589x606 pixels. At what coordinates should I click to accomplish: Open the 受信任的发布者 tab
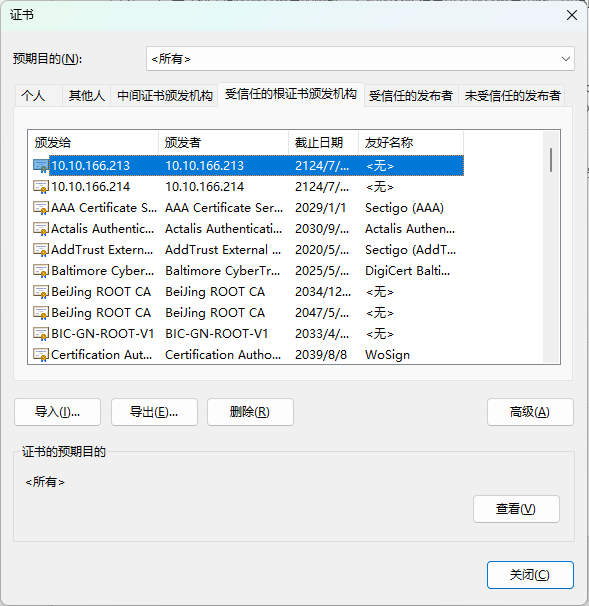411,95
